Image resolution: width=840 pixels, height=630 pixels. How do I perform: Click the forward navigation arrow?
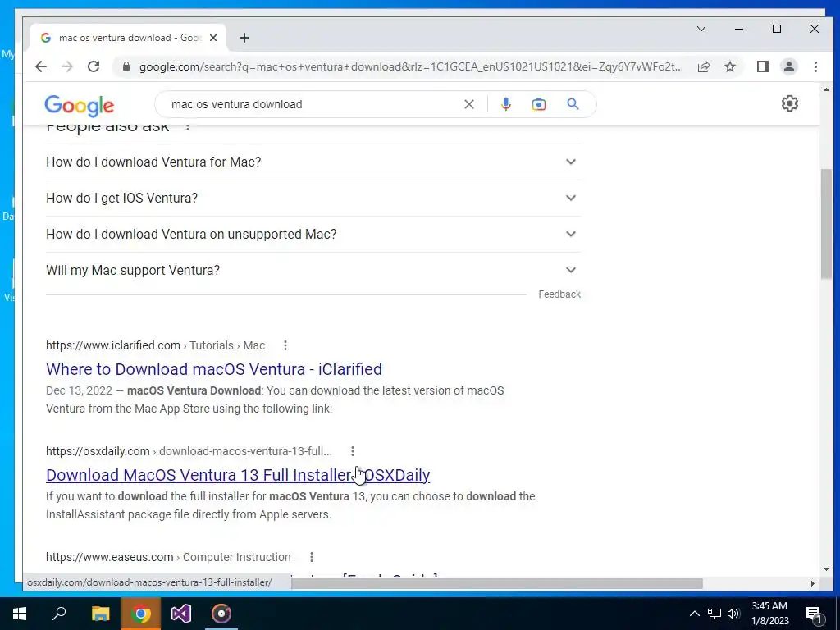67,66
